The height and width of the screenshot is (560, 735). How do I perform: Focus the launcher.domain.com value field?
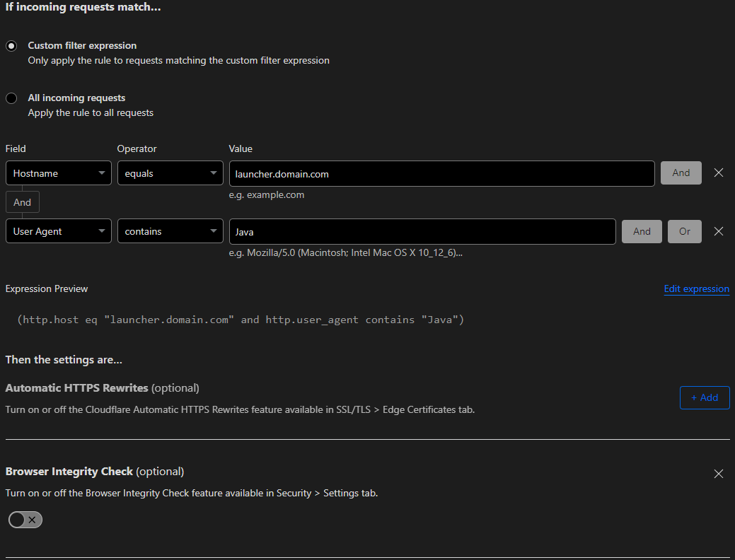[x=441, y=173]
